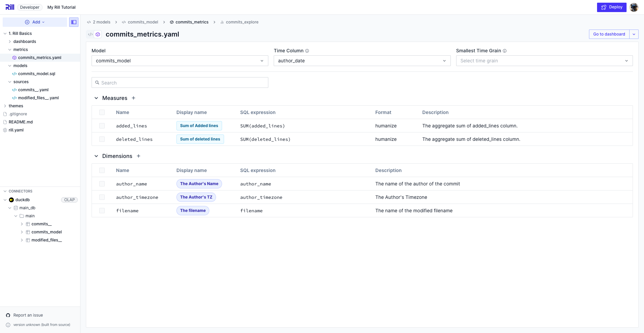Image resolution: width=644 pixels, height=333 pixels.
Task: Click the Time Column info icon
Action: point(307,51)
